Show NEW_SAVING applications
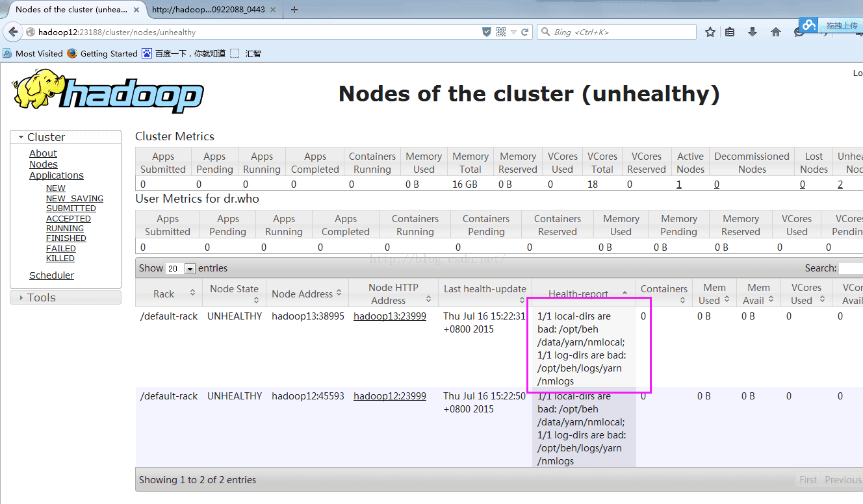863x504 pixels. pyautogui.click(x=75, y=198)
